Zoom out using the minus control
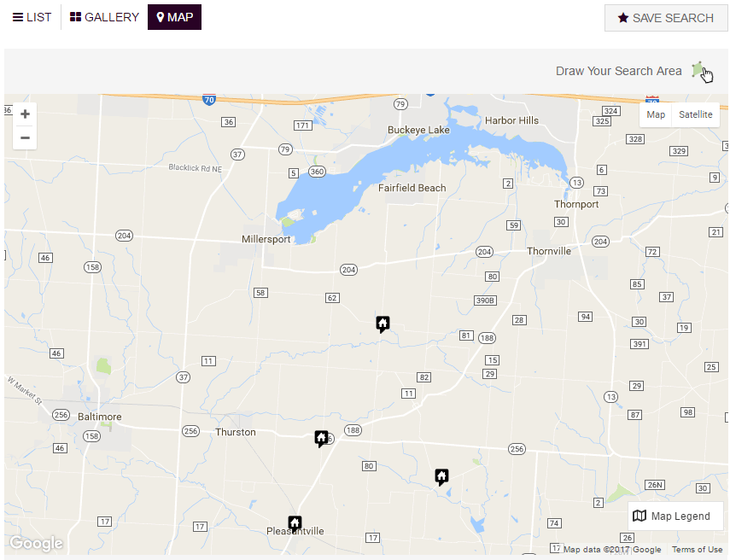This screenshot has width=730, height=560. pos(25,137)
